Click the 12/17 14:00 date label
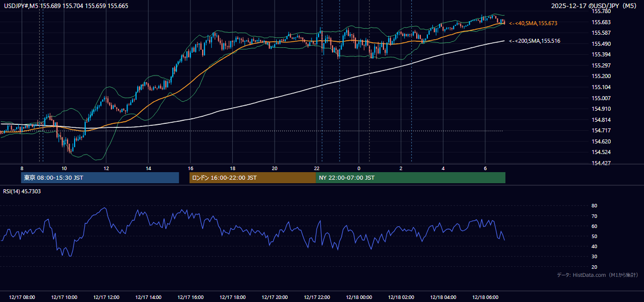 coord(148,297)
